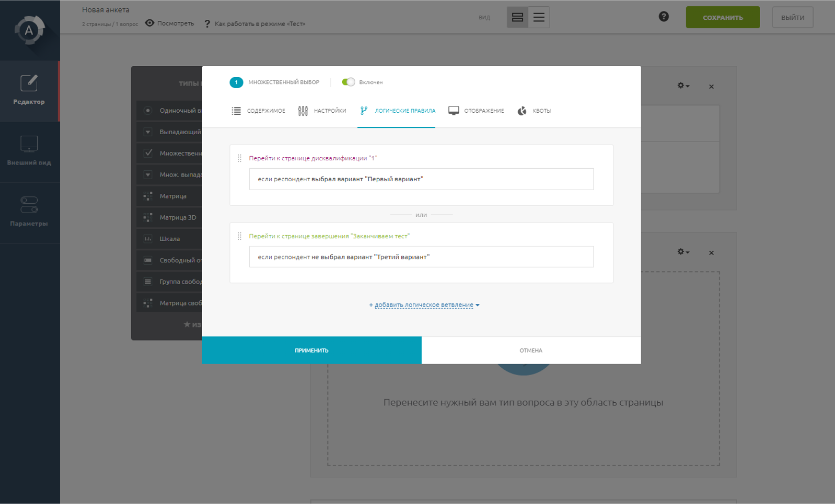Edit the condition "Первый вариант" field
The width and height of the screenshot is (835, 504).
pyautogui.click(x=421, y=179)
